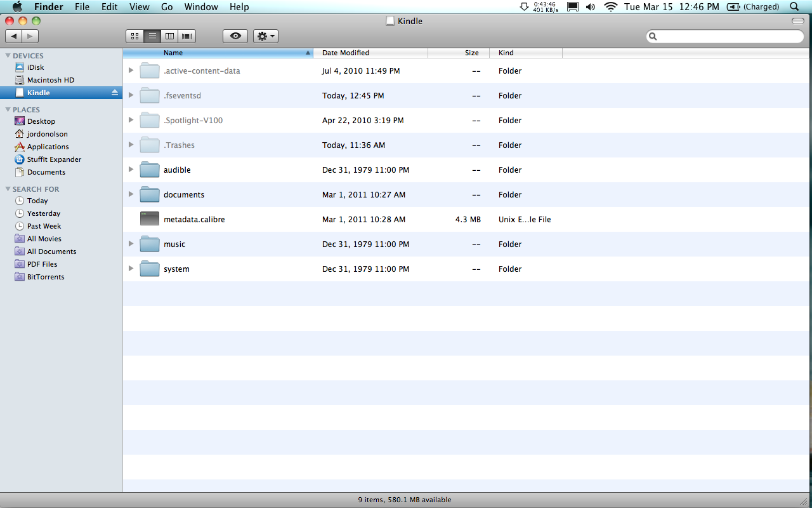The width and height of the screenshot is (812, 508).
Task: Sort by Size column
Action: click(x=459, y=53)
